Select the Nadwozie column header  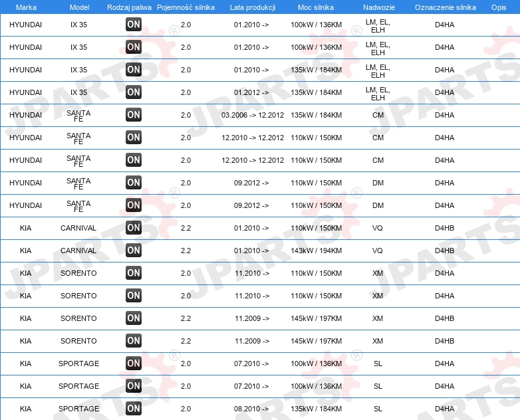point(379,7)
